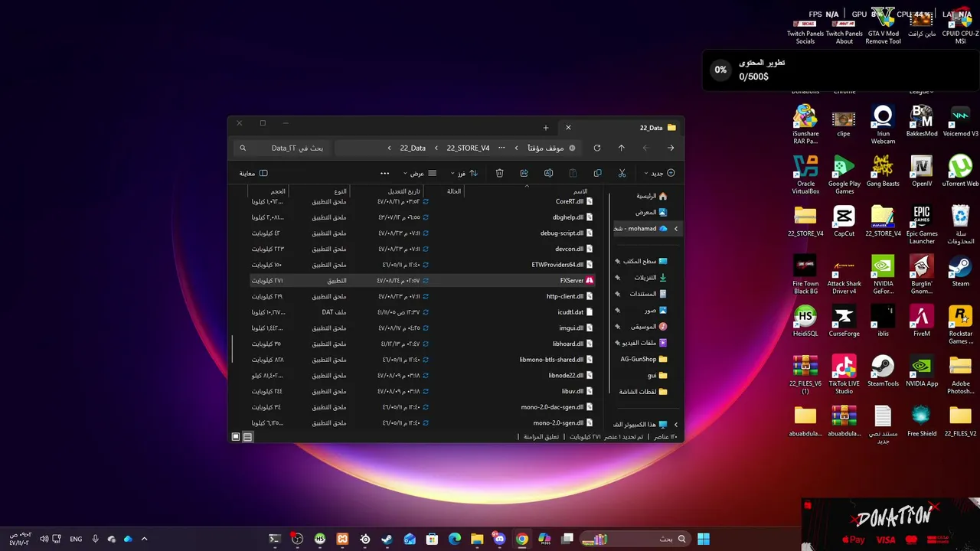Open CapCut desktop icon

pyautogui.click(x=844, y=221)
